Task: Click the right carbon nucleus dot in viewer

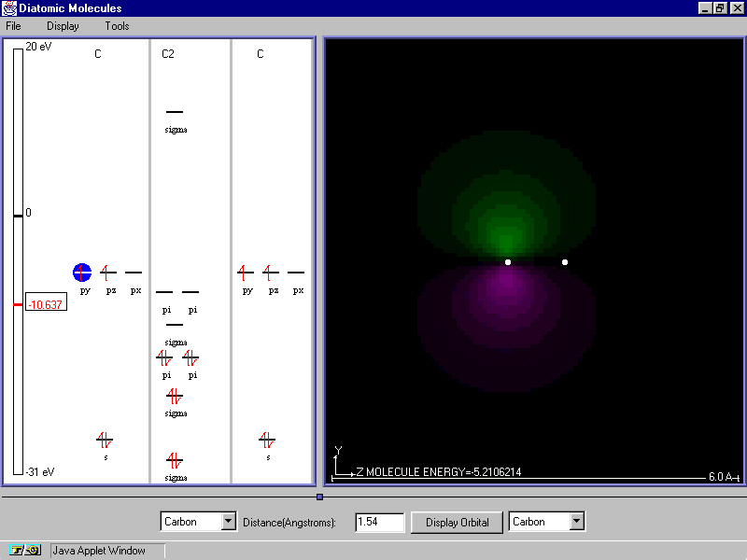Action: click(565, 262)
